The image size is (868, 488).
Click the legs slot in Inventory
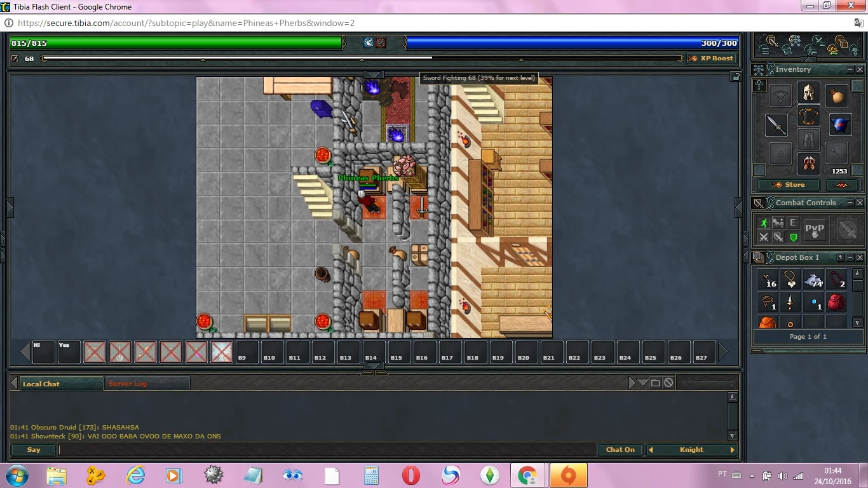(808, 140)
